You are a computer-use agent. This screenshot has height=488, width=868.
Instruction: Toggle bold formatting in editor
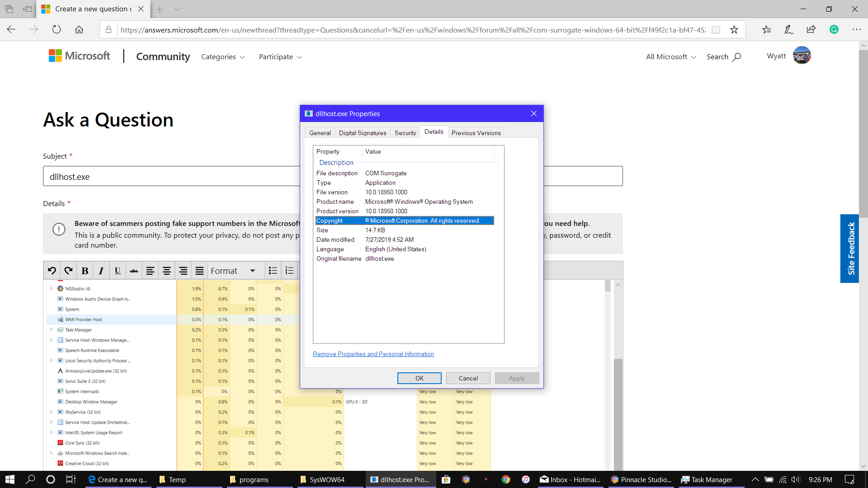click(85, 271)
